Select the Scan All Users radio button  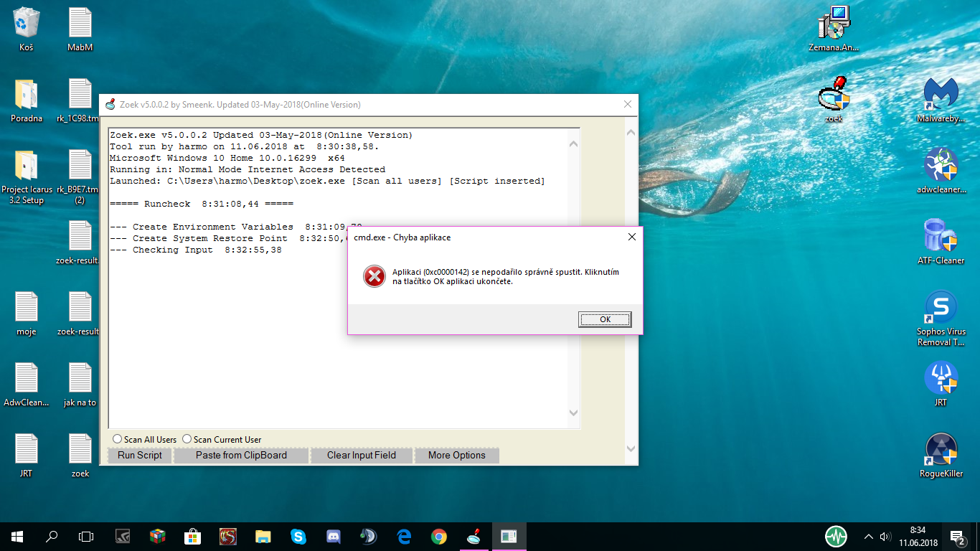[x=118, y=439]
